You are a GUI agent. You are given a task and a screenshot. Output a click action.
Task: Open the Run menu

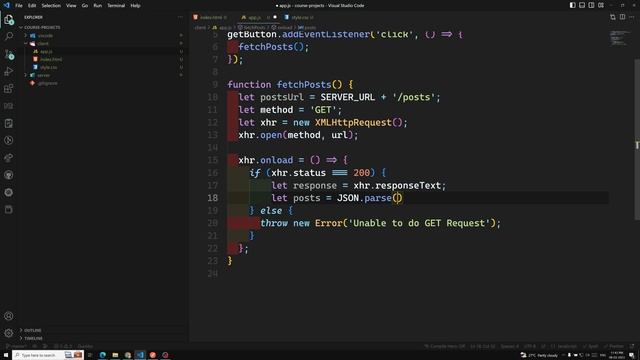click(x=98, y=6)
